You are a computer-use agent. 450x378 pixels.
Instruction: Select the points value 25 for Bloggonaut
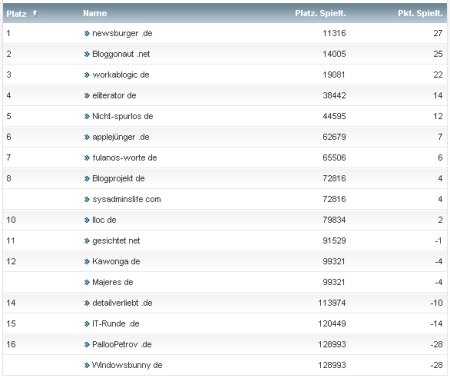pyautogui.click(x=438, y=54)
